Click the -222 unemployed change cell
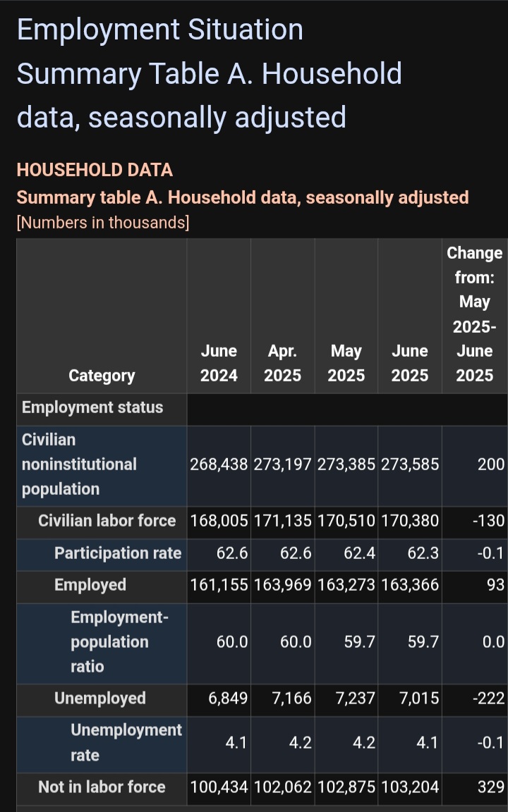Image resolution: width=508 pixels, height=812 pixels. [x=475, y=699]
